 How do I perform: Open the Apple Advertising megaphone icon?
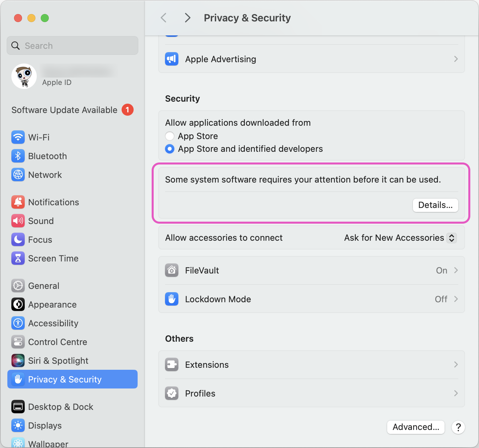[171, 59]
